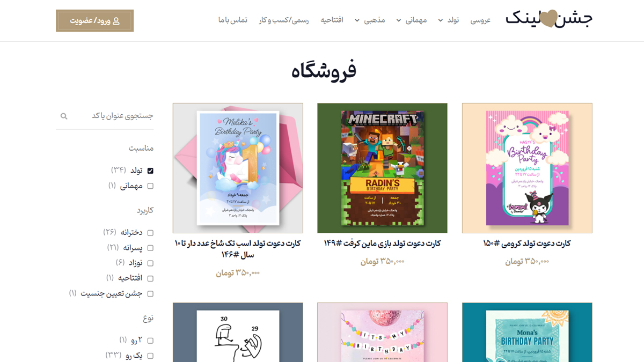This screenshot has height=362, width=644.
Task: Click the ورود/عضویت login button
Action: coord(94,21)
